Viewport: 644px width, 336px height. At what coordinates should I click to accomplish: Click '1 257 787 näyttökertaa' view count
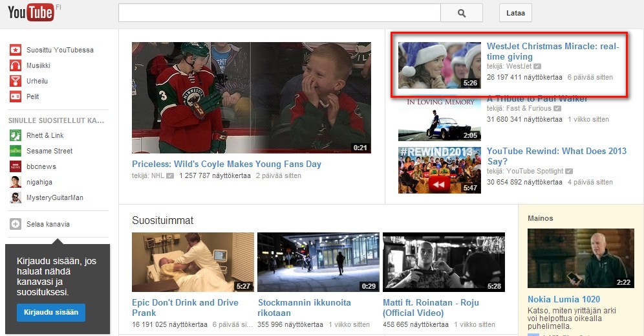[x=215, y=175]
